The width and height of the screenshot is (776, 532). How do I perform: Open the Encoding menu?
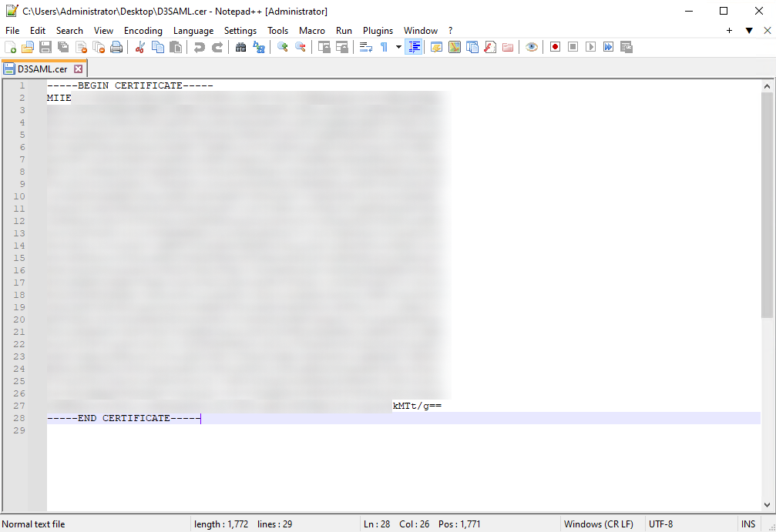(x=143, y=31)
